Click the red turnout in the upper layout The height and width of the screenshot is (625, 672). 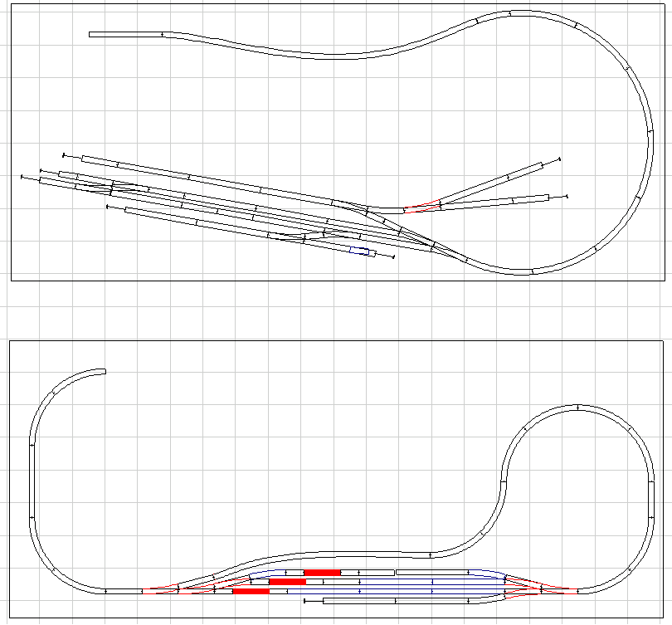pos(422,207)
